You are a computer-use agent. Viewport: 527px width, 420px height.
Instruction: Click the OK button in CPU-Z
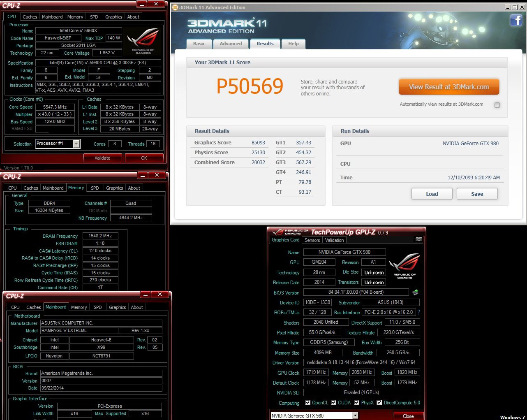pos(144,158)
